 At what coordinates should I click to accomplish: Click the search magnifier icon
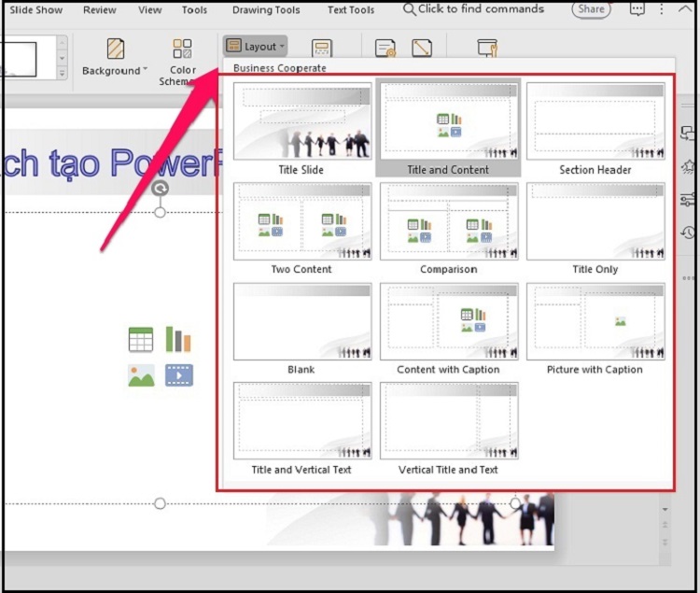[x=409, y=9]
